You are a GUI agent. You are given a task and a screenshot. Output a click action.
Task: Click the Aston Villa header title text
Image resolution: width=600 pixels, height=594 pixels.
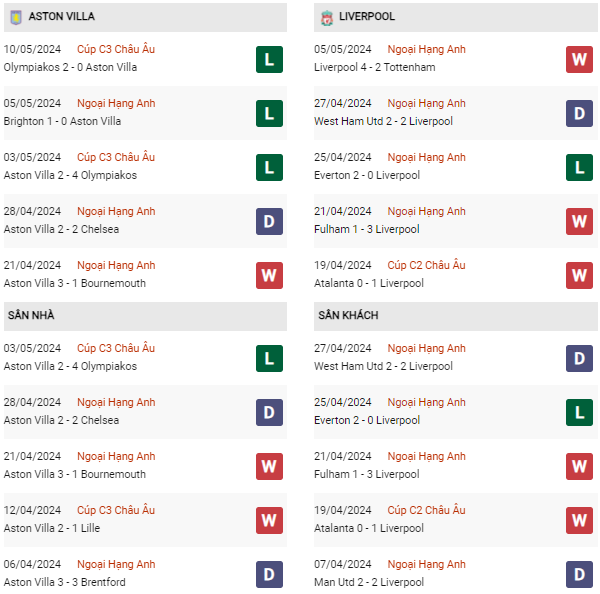pos(62,16)
